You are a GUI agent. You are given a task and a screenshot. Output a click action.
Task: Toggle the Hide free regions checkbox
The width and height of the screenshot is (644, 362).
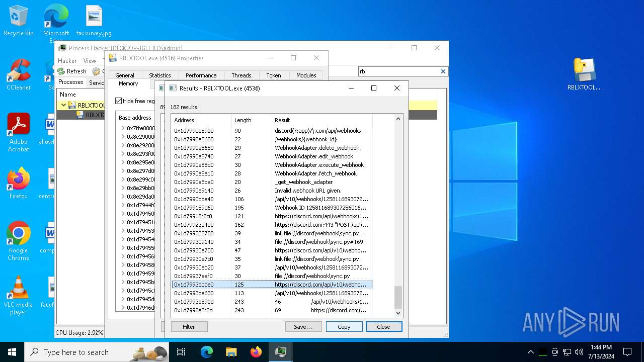pyautogui.click(x=119, y=101)
